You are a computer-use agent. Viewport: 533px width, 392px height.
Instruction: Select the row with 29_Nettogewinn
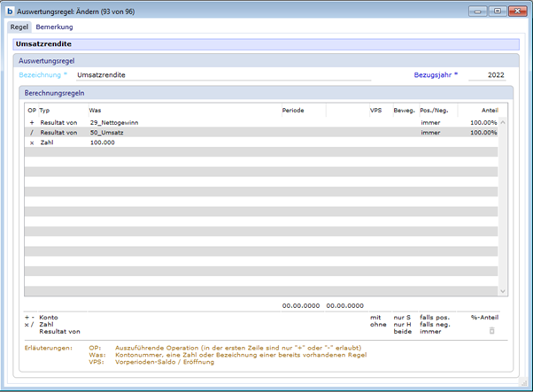pos(115,122)
